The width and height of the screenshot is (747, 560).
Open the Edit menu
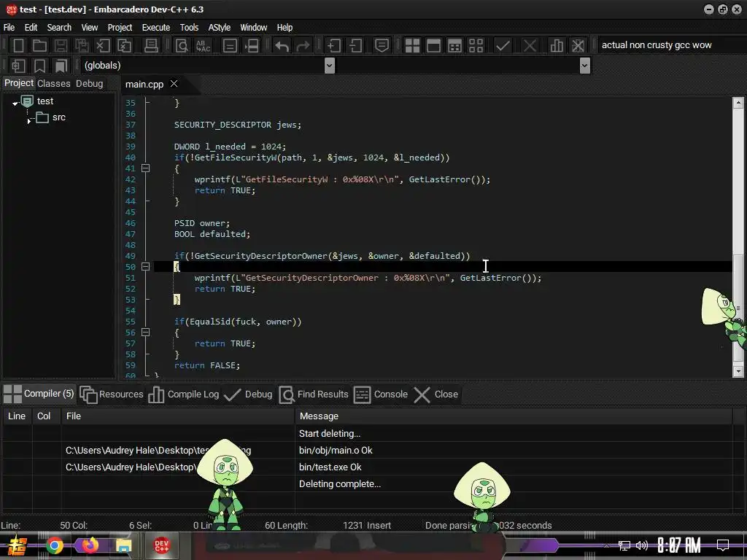click(x=31, y=28)
